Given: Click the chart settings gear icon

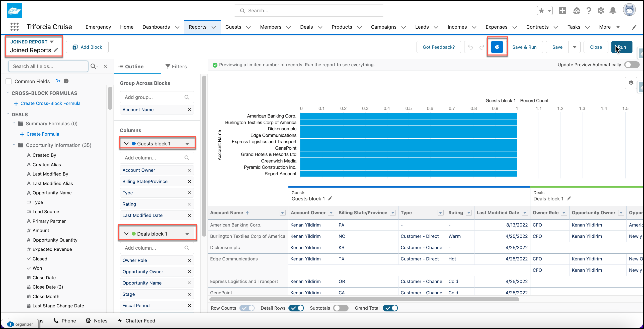Looking at the screenshot, I should tap(631, 83).
